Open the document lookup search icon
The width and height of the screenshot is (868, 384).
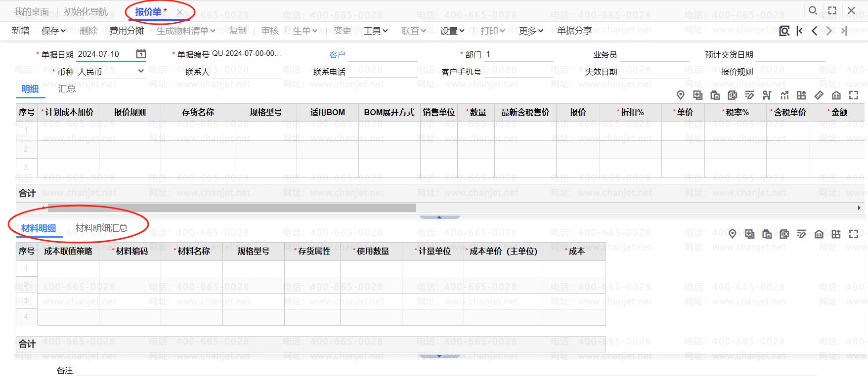(x=784, y=31)
